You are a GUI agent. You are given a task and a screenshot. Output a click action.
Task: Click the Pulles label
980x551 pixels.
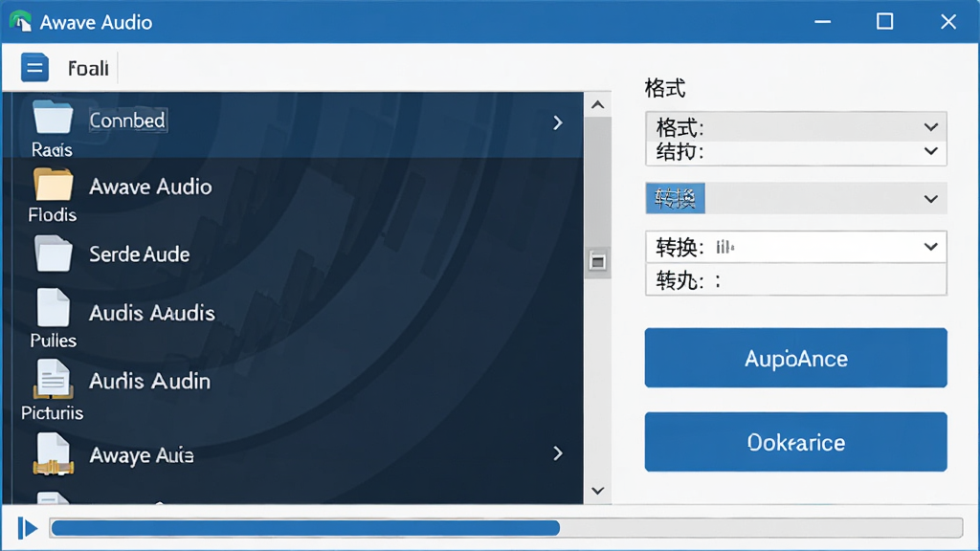(54, 341)
